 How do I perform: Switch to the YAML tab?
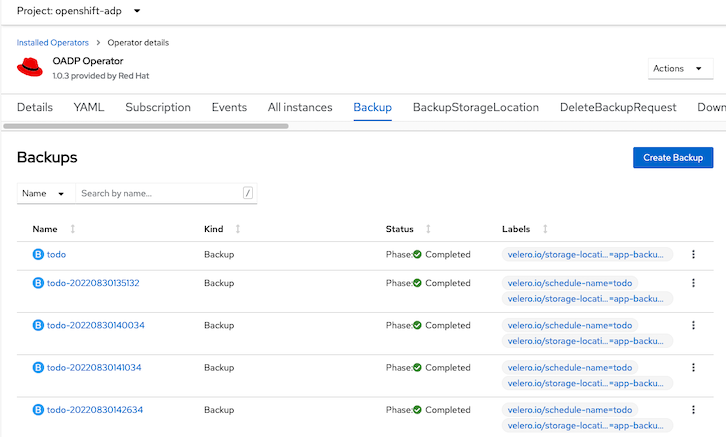pos(89,107)
